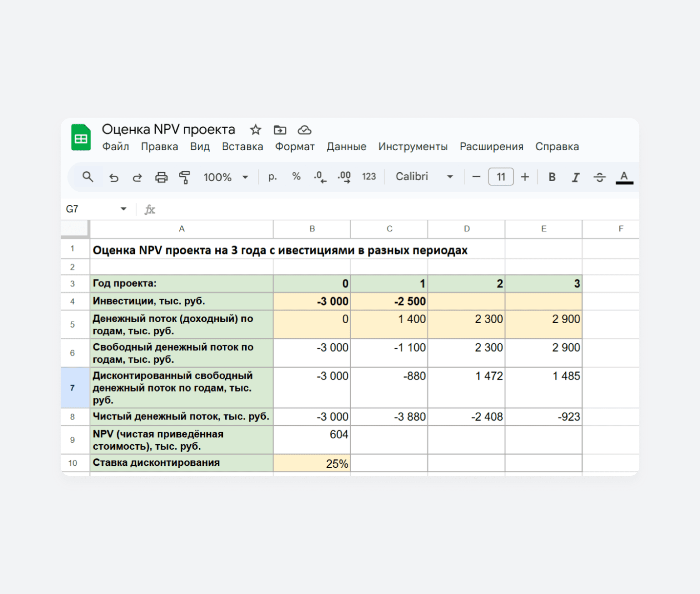
Task: Click the undo arrow icon
Action: click(114, 177)
